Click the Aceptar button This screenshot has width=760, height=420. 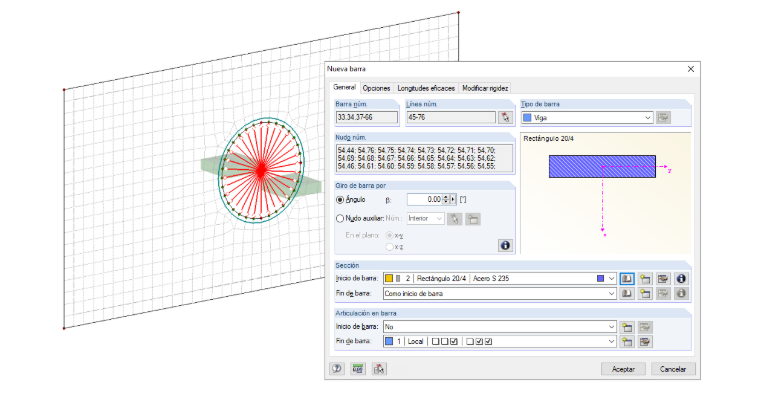pos(623,369)
